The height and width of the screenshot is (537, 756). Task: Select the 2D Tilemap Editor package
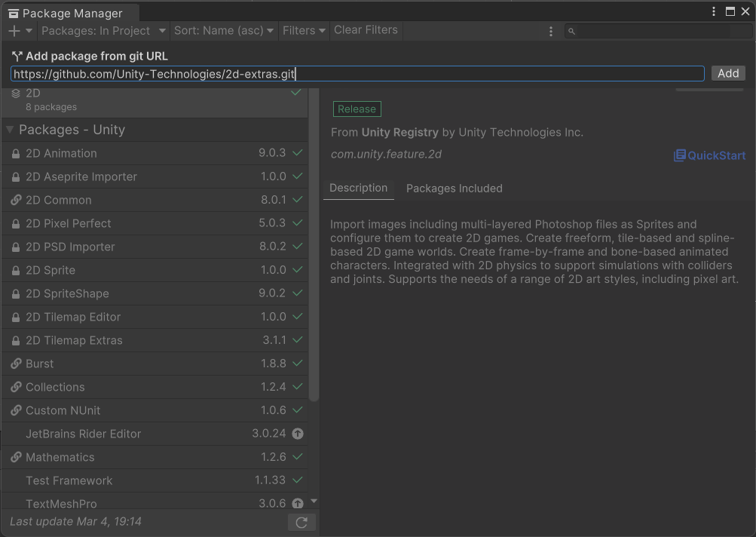click(x=155, y=317)
